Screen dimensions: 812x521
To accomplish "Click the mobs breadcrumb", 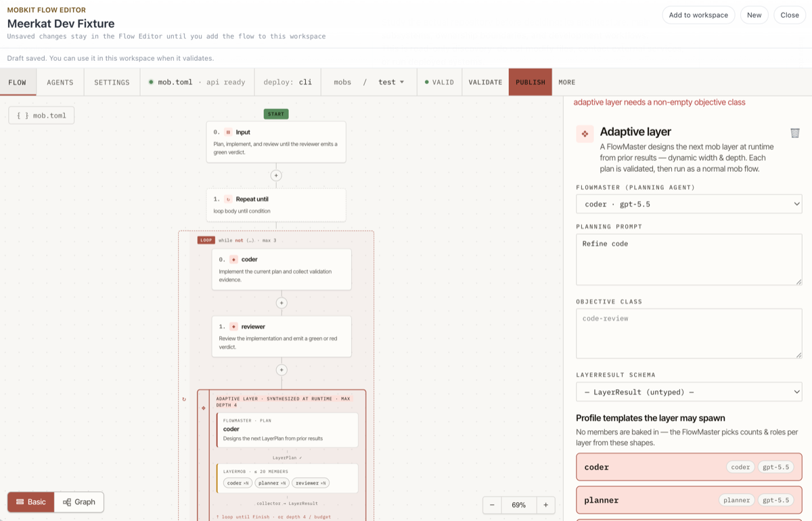I will [x=342, y=82].
